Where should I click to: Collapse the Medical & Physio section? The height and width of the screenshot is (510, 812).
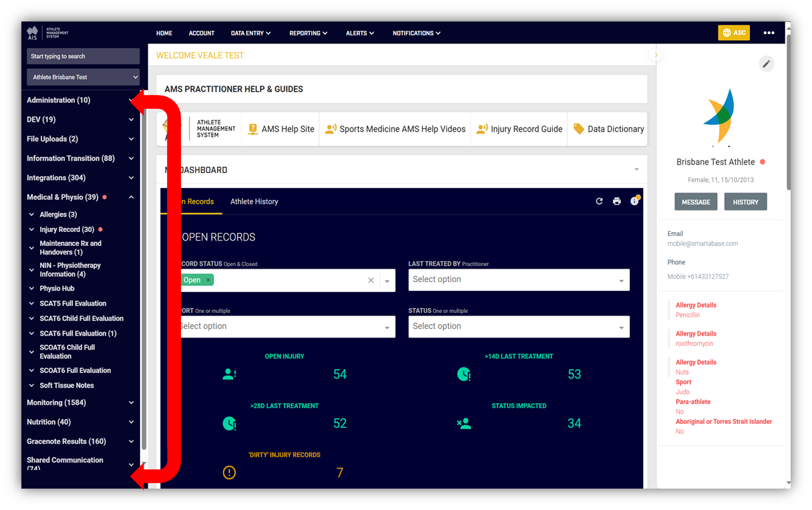(x=131, y=197)
